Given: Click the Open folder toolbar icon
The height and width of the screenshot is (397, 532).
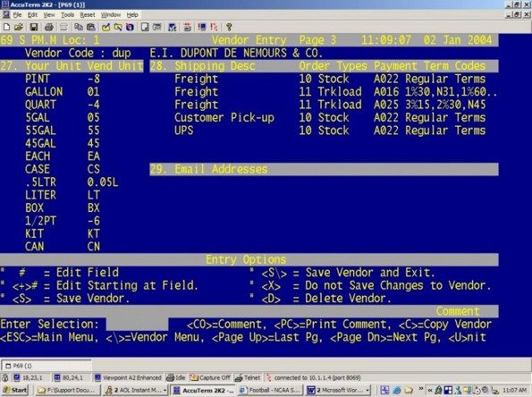Looking at the screenshot, I should [x=19, y=27].
